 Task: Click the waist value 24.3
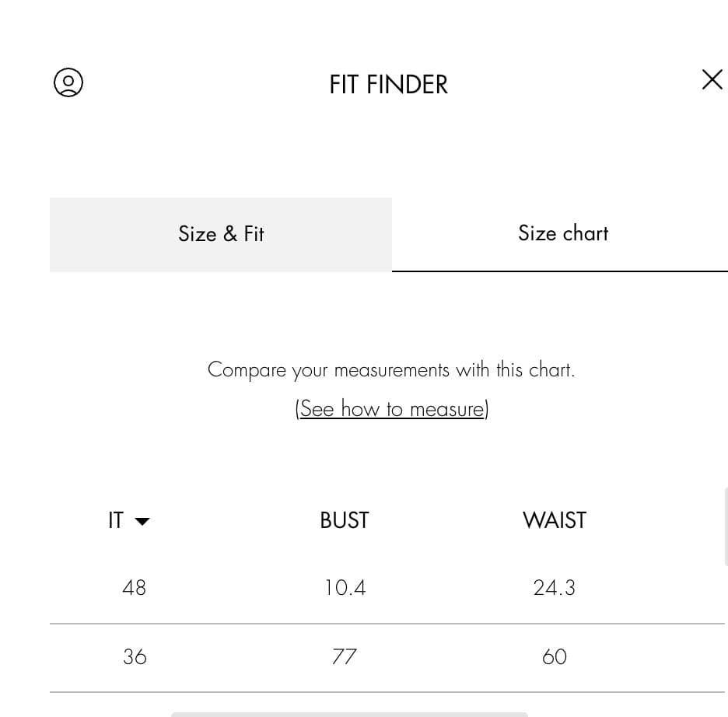point(554,588)
